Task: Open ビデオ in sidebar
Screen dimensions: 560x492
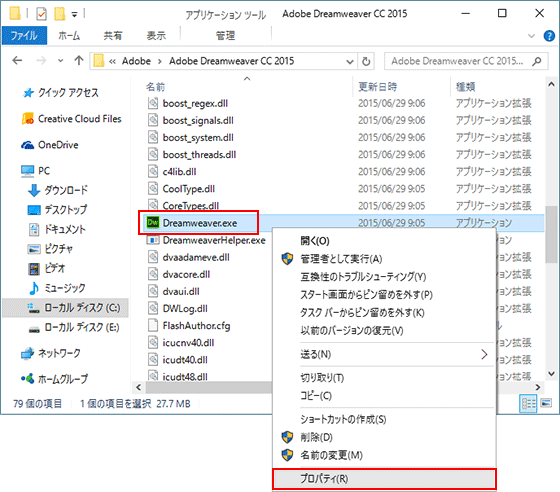Action: (x=47, y=268)
